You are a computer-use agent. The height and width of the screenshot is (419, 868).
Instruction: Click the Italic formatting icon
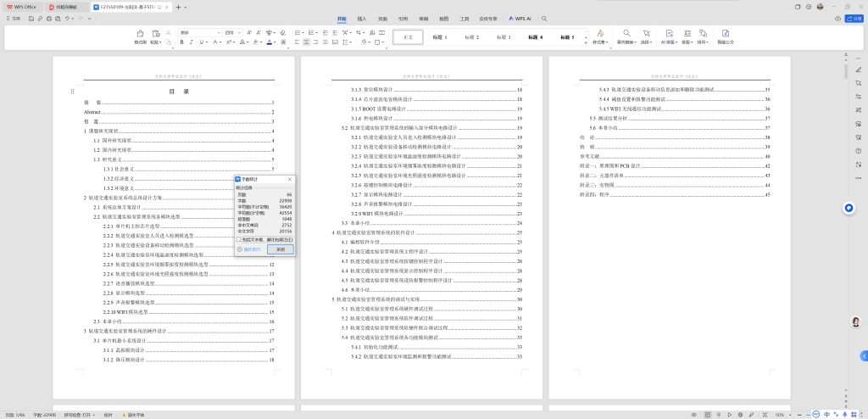pos(192,42)
